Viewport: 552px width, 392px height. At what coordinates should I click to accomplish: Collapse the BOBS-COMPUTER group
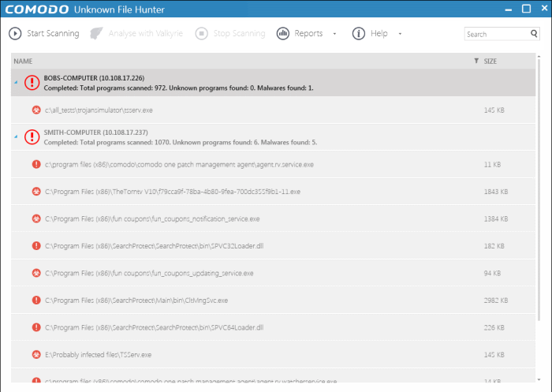(x=17, y=82)
